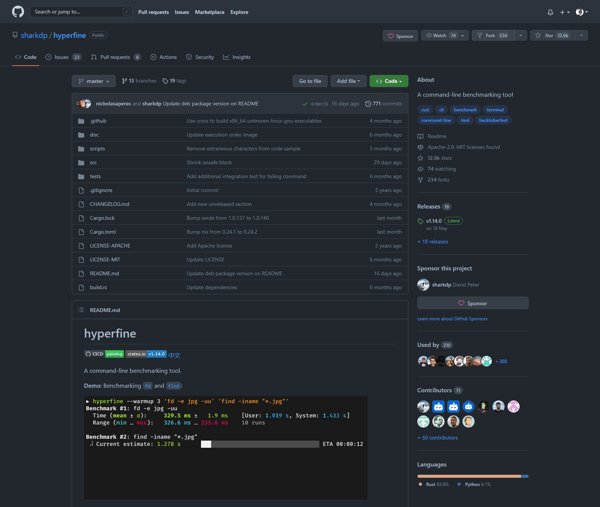This screenshot has width=600, height=507.
Task: Open Pull requests in top navigation
Action: (153, 12)
